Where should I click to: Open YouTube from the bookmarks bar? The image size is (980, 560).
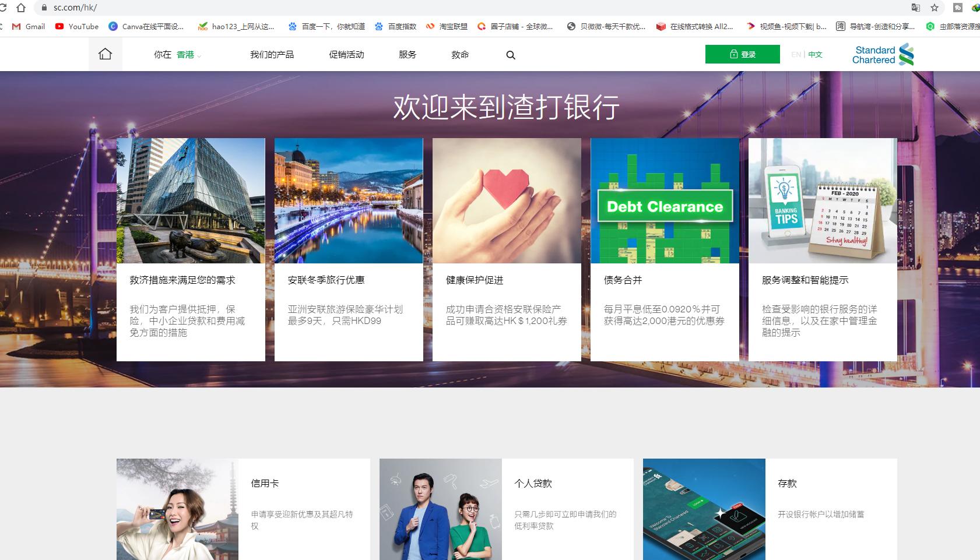click(x=76, y=26)
